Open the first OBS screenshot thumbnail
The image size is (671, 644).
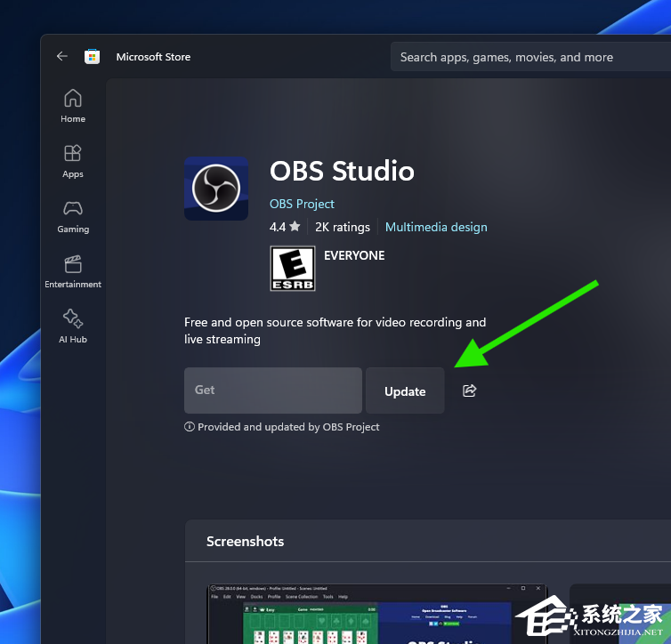point(377,614)
